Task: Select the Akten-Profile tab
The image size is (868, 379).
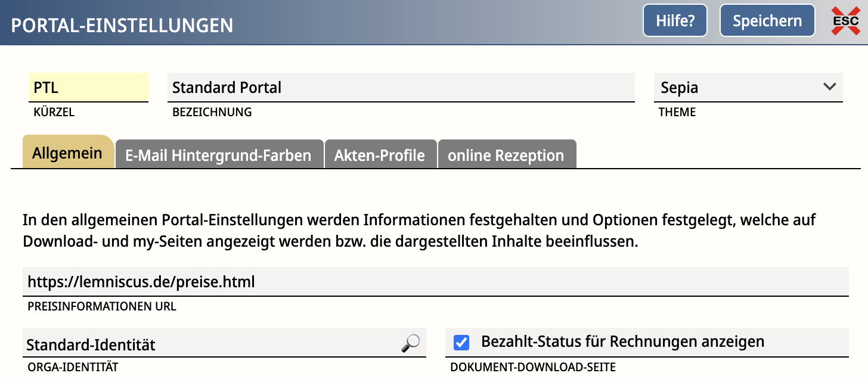Action: click(x=380, y=155)
